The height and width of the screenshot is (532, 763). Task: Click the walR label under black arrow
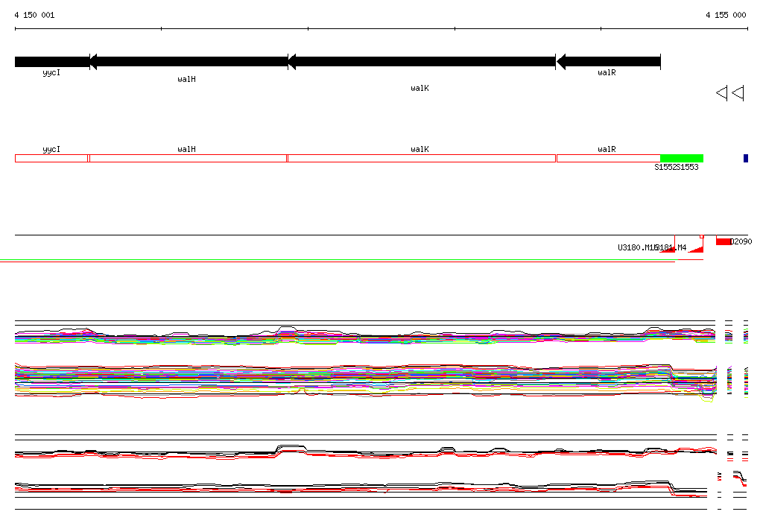point(607,72)
